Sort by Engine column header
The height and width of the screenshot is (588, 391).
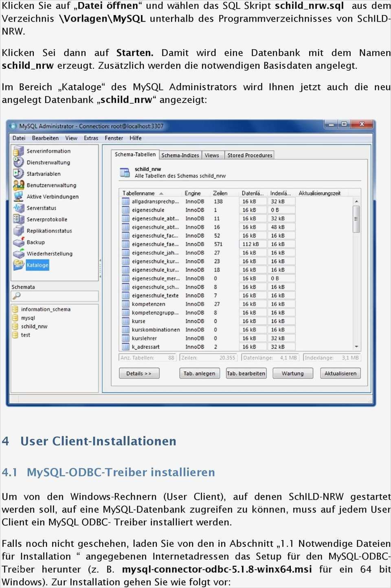196,193
